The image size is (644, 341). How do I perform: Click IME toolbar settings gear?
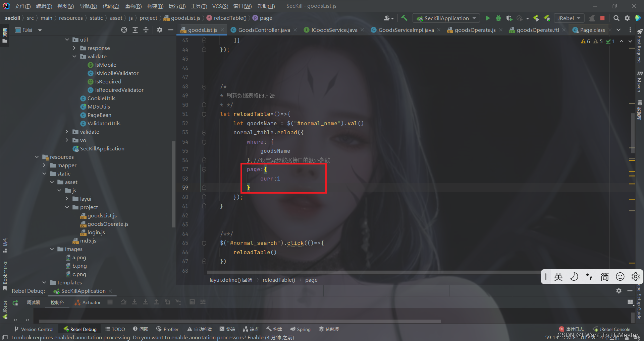coord(635,277)
